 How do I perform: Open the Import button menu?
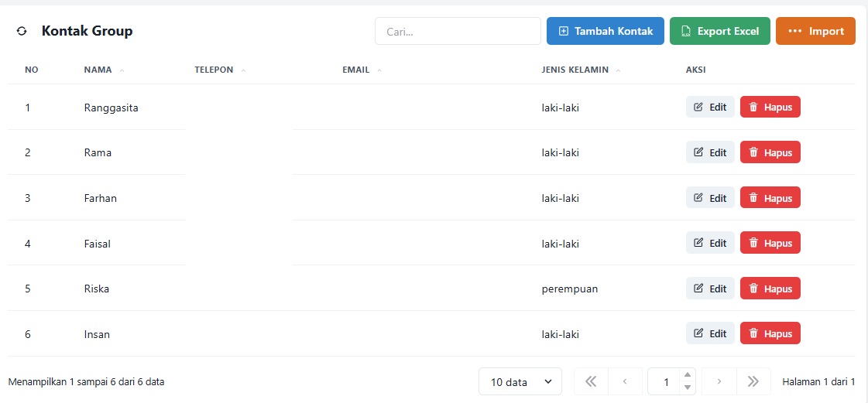tap(815, 31)
